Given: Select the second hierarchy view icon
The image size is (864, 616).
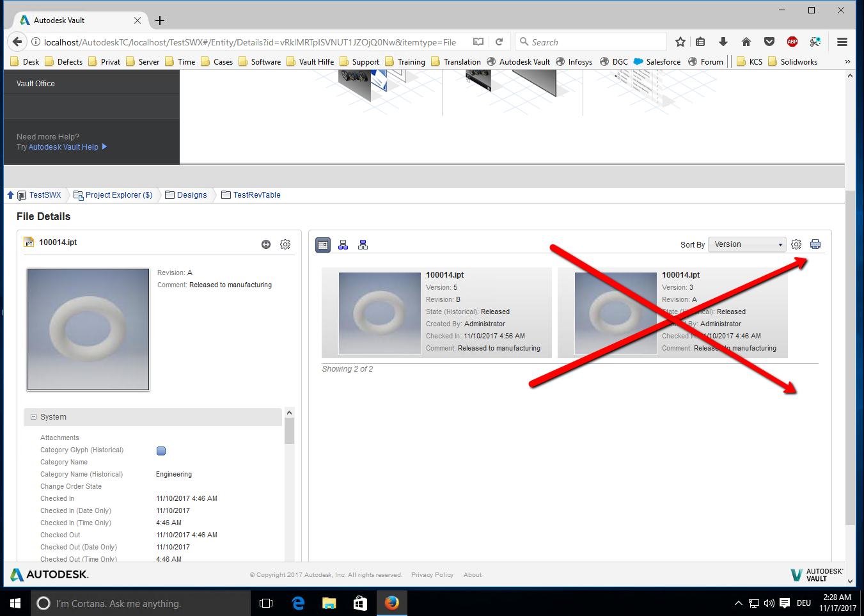Looking at the screenshot, I should tap(343, 244).
